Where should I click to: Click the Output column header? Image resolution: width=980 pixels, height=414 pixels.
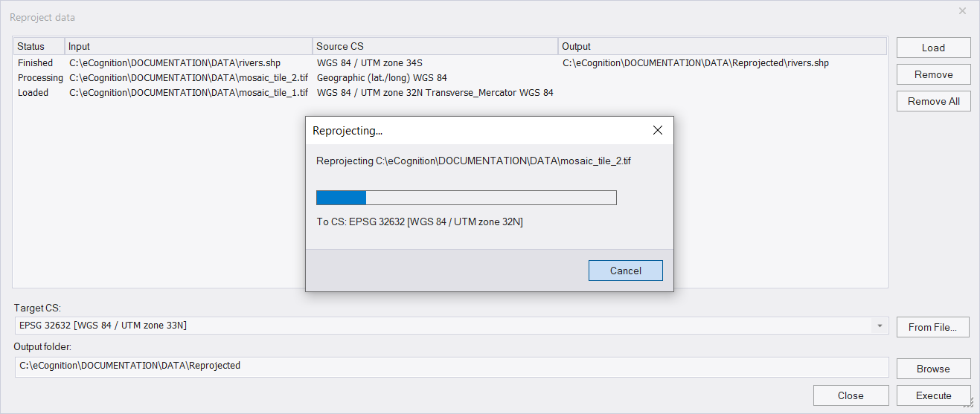723,46
